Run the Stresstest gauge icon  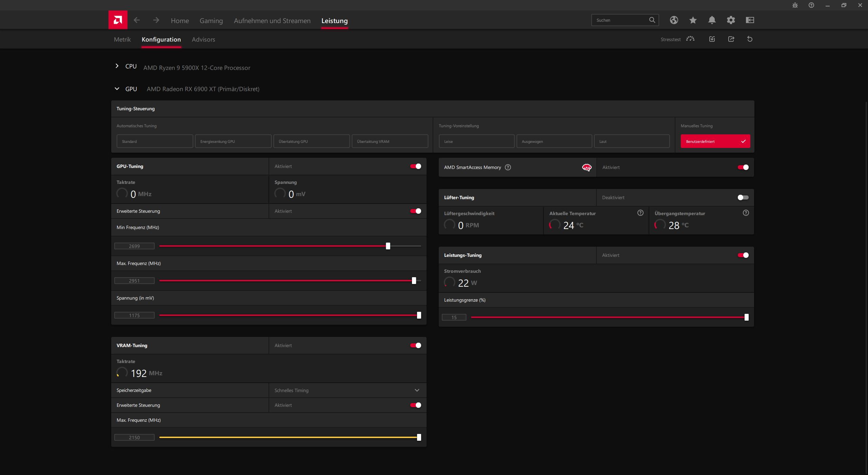point(690,39)
